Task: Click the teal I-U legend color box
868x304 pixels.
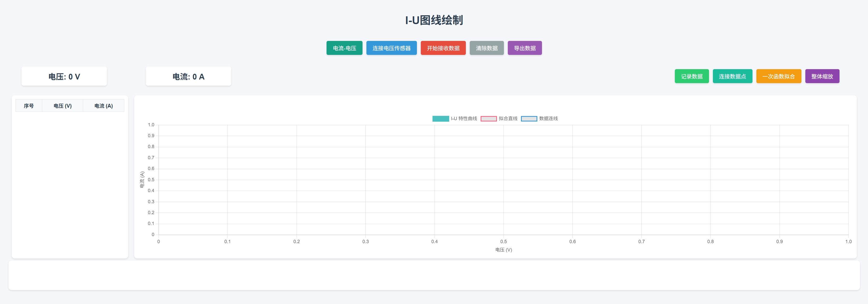Action: [440, 119]
